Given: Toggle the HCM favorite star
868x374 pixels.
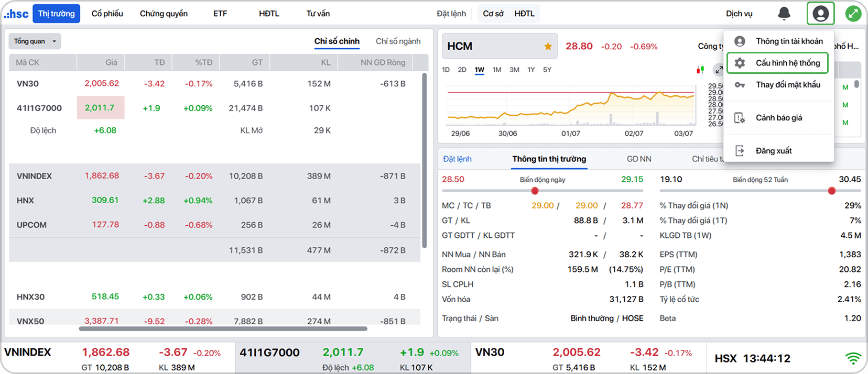Looking at the screenshot, I should tap(548, 47).
